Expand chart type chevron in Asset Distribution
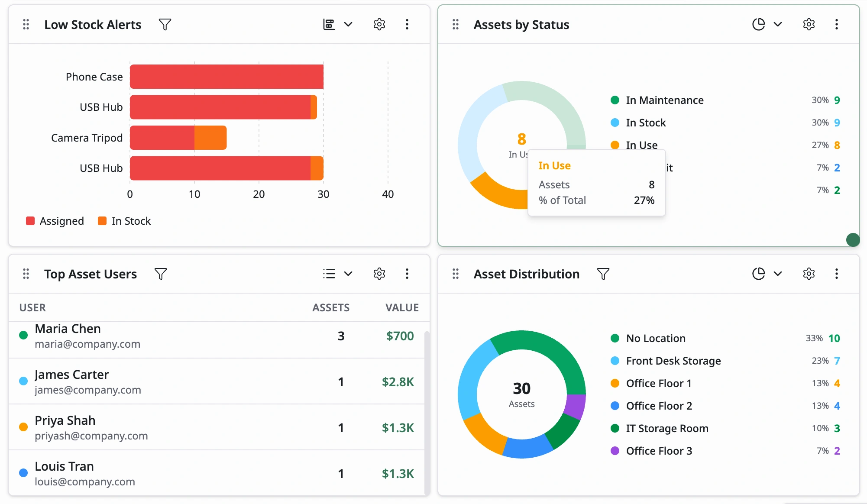The image size is (867, 504). coord(778,274)
